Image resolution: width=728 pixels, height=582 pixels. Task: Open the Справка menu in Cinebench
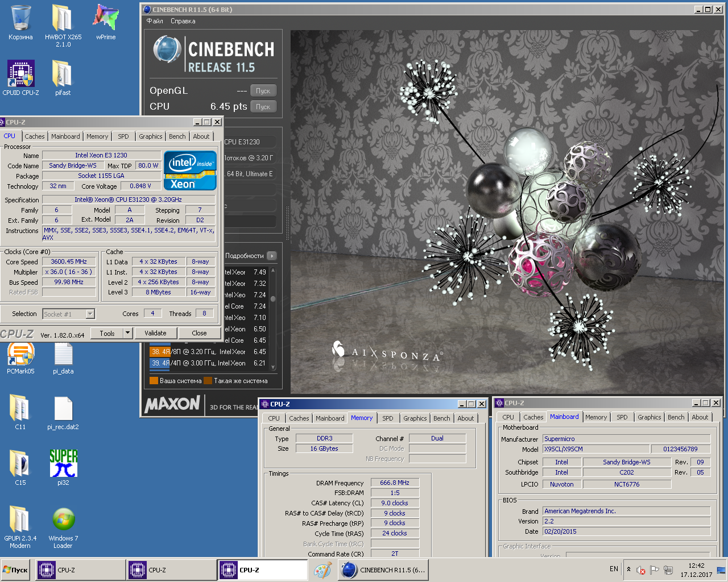[x=183, y=21]
